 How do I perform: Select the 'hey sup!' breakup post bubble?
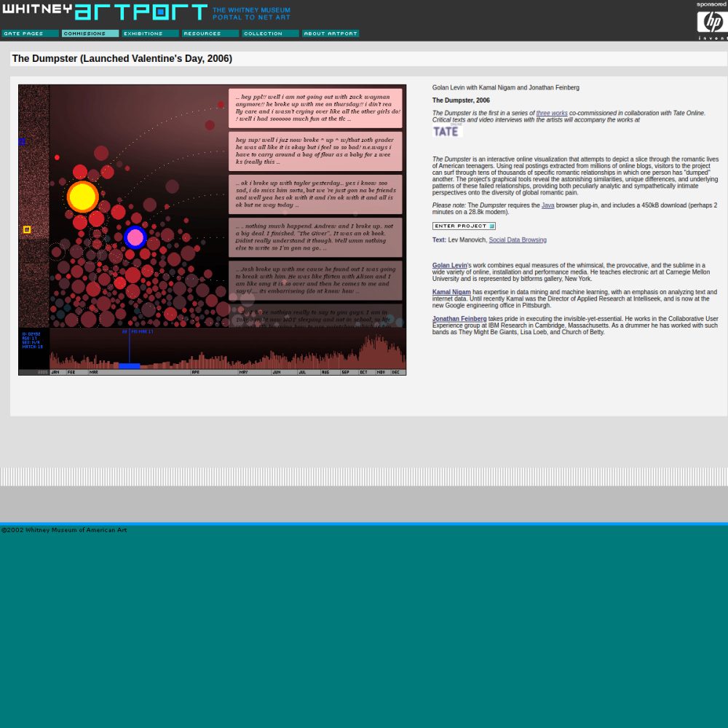315,151
